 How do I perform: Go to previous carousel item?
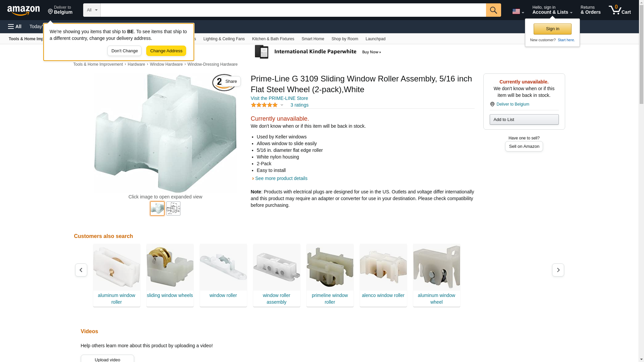(x=81, y=270)
